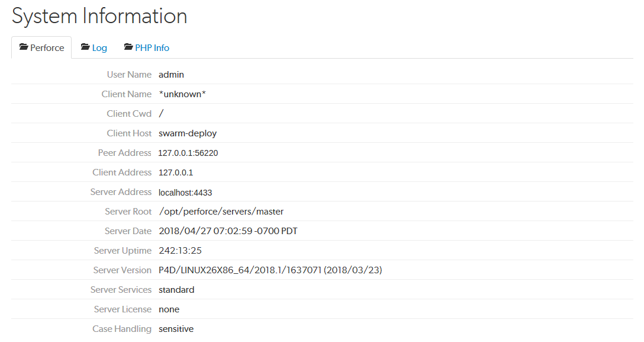
Task: Click the Server Root path value
Action: (221, 212)
